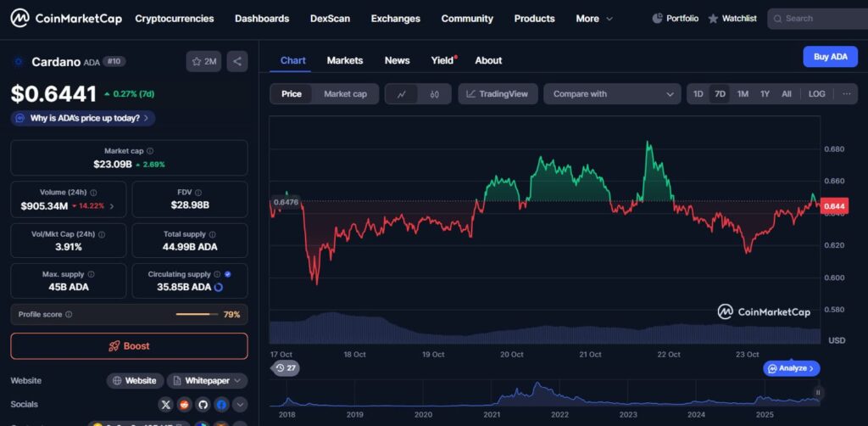Click the share icon beside Cardano
Viewport: 868px width, 426px height.
point(237,61)
